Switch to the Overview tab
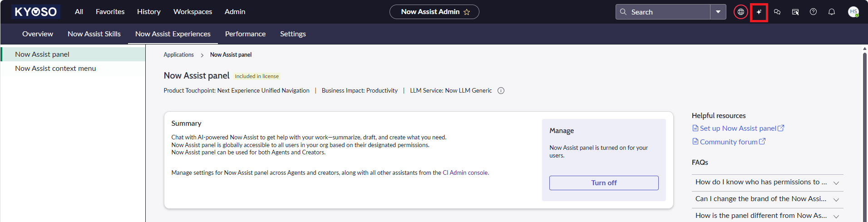This screenshot has height=222, width=868. coord(38,34)
